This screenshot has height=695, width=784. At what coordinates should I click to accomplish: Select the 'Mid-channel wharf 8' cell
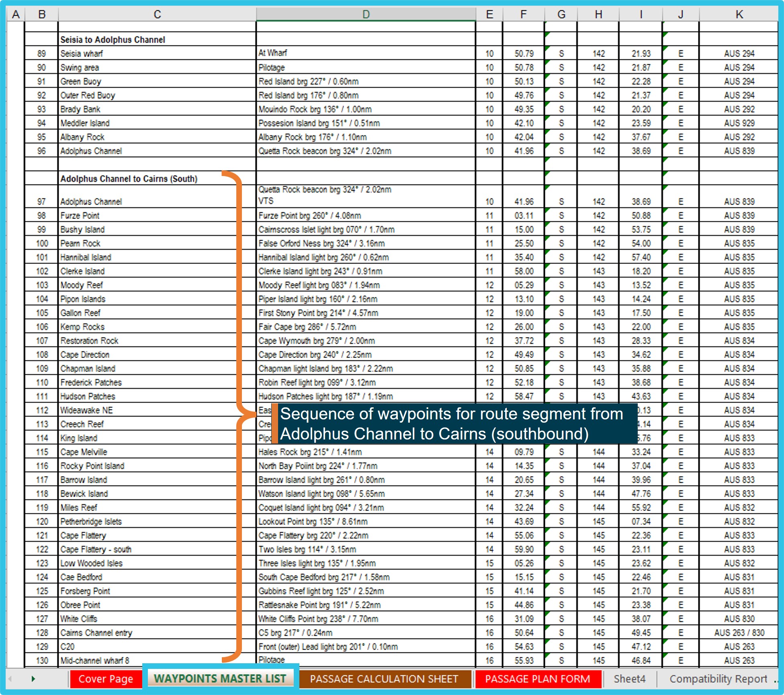[x=157, y=660]
